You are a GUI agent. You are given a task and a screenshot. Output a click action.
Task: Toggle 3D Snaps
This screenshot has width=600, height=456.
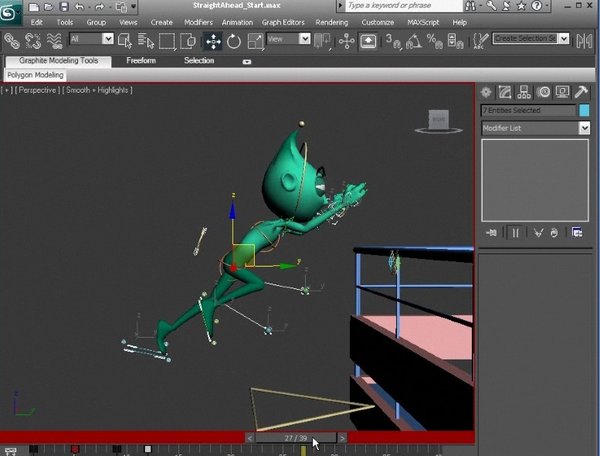point(393,41)
